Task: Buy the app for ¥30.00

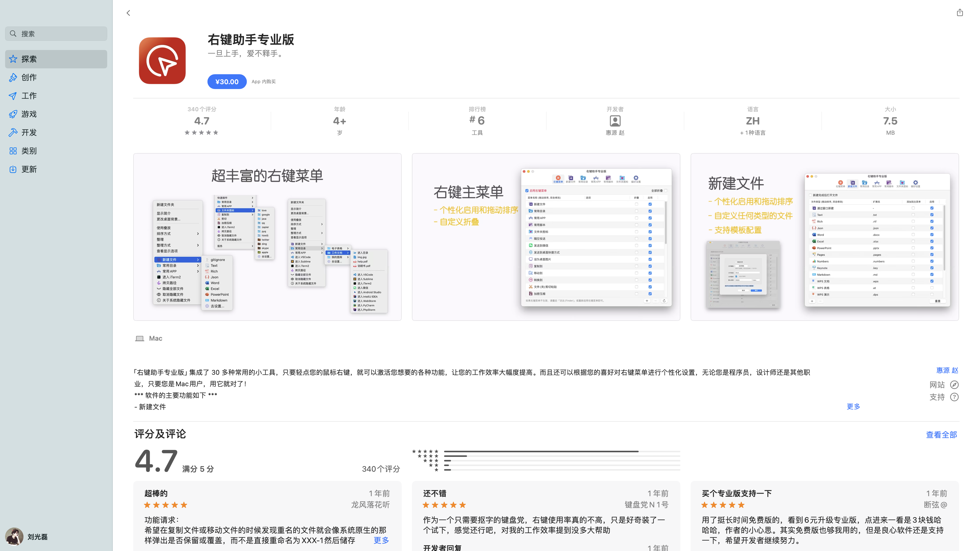Action: 227,81
